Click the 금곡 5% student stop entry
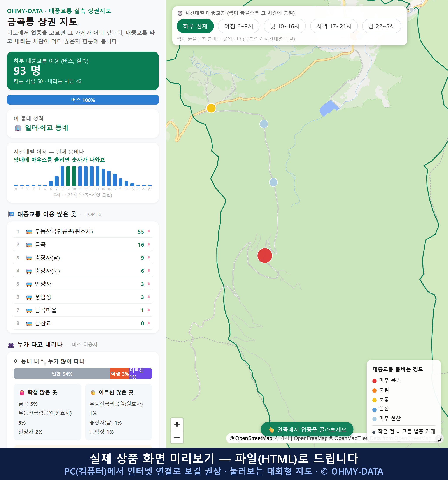Viewport: 448px width, 480px height. [x=28, y=404]
